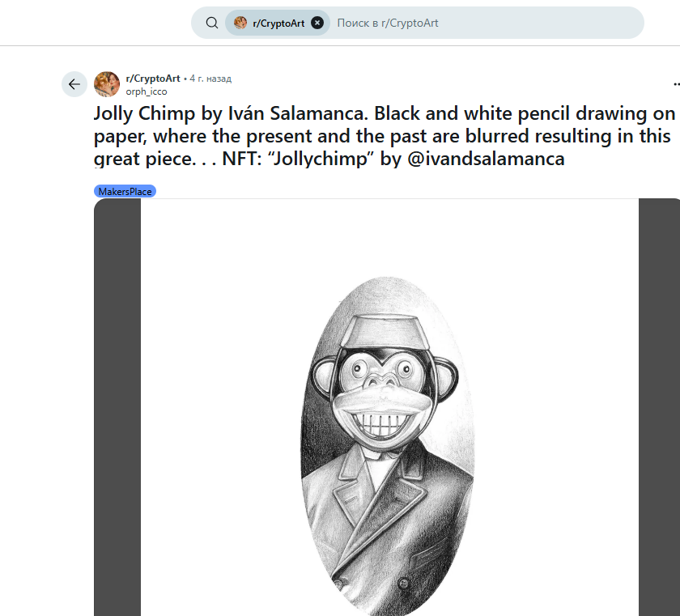Remove the r/CryptoArt search filter chip
This screenshot has height=616, width=680.
(x=317, y=23)
